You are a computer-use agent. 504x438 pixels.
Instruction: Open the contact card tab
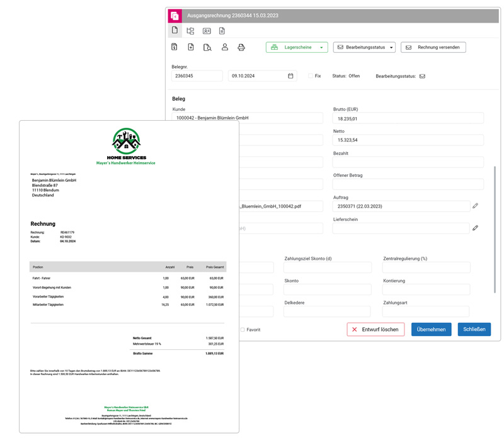coord(207,31)
